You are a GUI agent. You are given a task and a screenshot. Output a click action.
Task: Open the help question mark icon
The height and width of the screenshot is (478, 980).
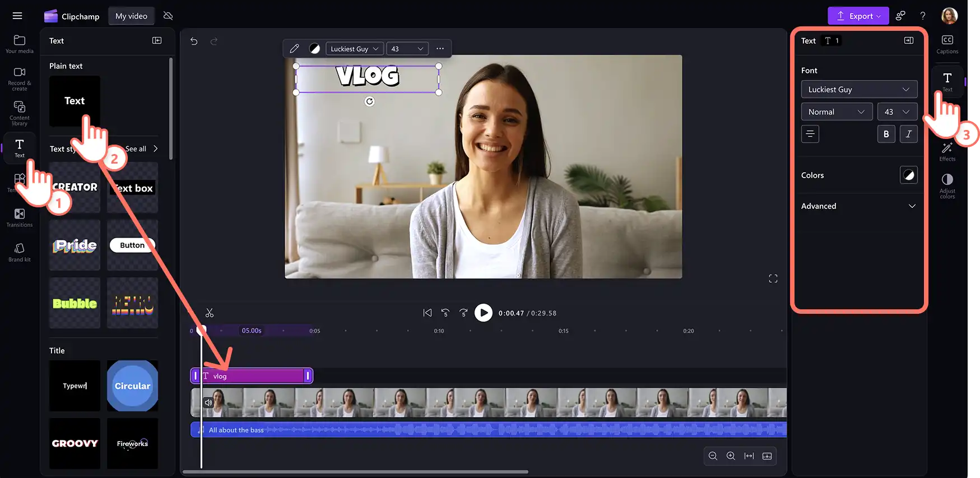click(x=923, y=16)
